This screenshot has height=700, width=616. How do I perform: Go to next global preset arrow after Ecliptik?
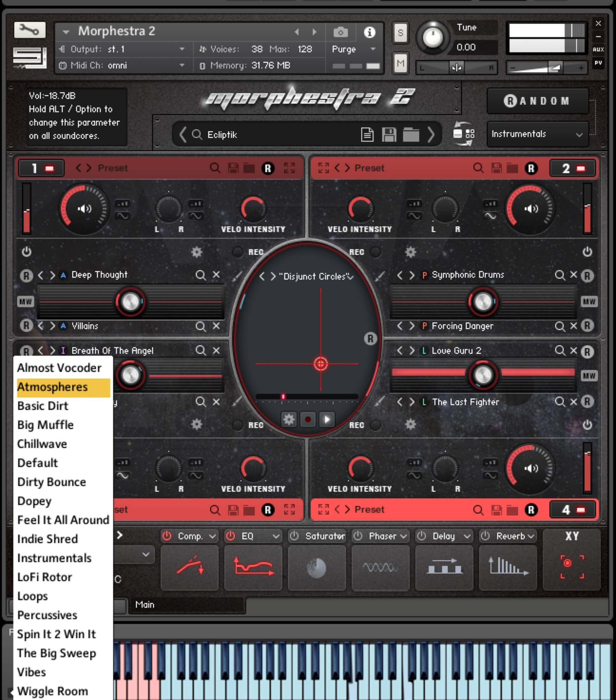(431, 134)
